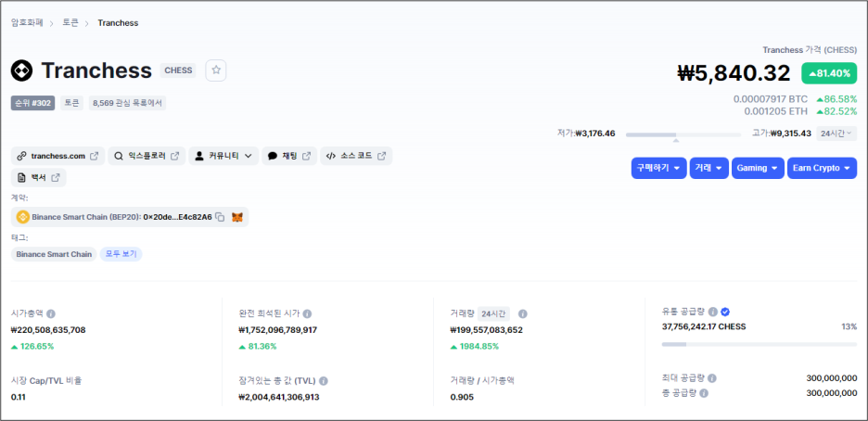Click external-link icon on 익스플로러

point(174,156)
